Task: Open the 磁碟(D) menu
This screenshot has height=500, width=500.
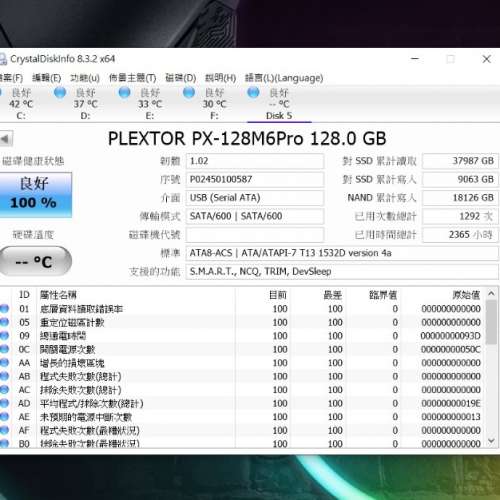Action: pos(181,78)
